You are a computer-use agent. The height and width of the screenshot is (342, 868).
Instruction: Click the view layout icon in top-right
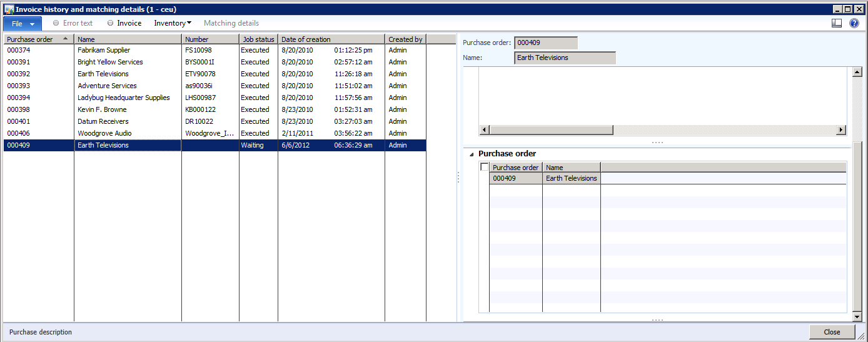click(837, 23)
